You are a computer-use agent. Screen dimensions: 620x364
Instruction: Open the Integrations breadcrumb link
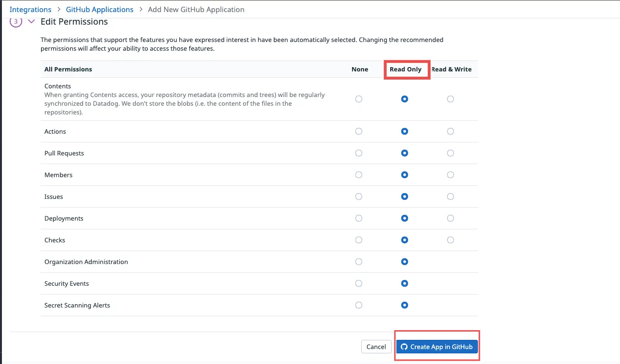click(x=30, y=9)
